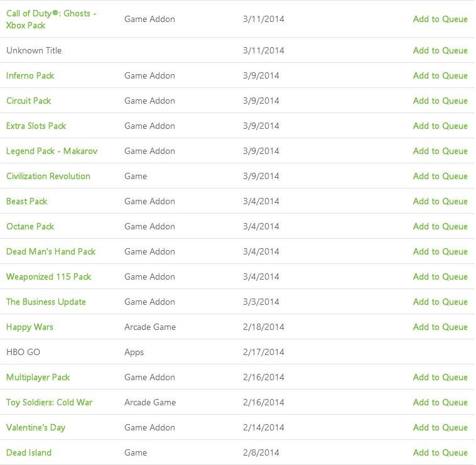The image size is (476, 465).
Task: Add Extra Slots Pack to queue
Action: tap(440, 126)
